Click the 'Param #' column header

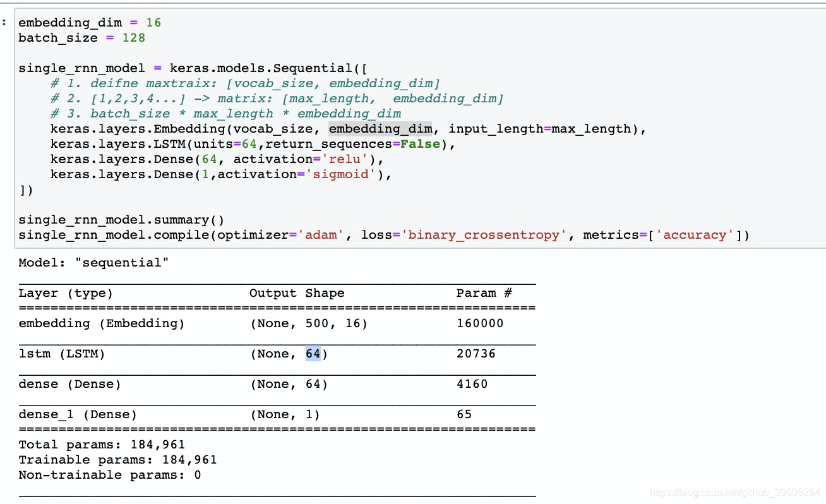click(484, 293)
